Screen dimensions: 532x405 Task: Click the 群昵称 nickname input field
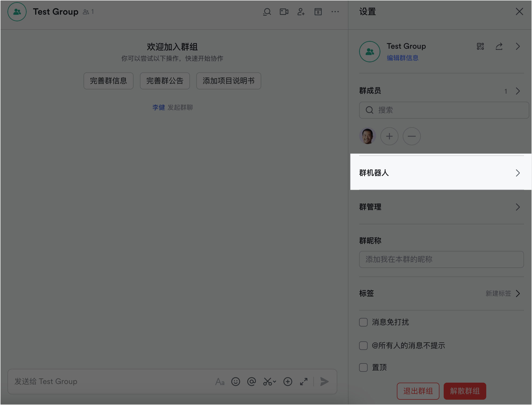[x=441, y=259]
